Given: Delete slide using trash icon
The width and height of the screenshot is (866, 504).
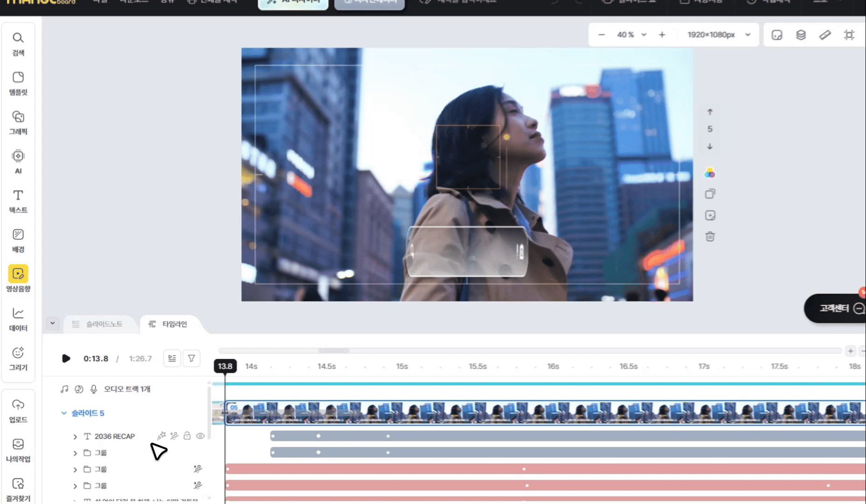Looking at the screenshot, I should tap(710, 237).
